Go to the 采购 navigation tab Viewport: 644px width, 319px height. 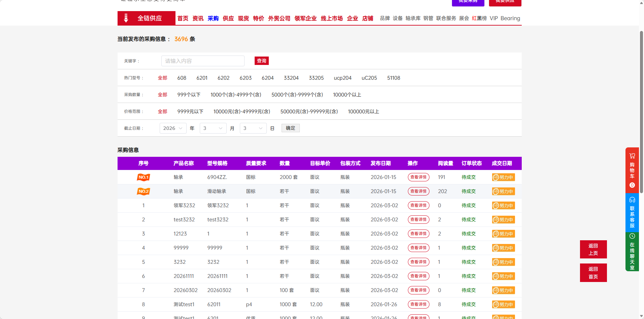coord(213,18)
